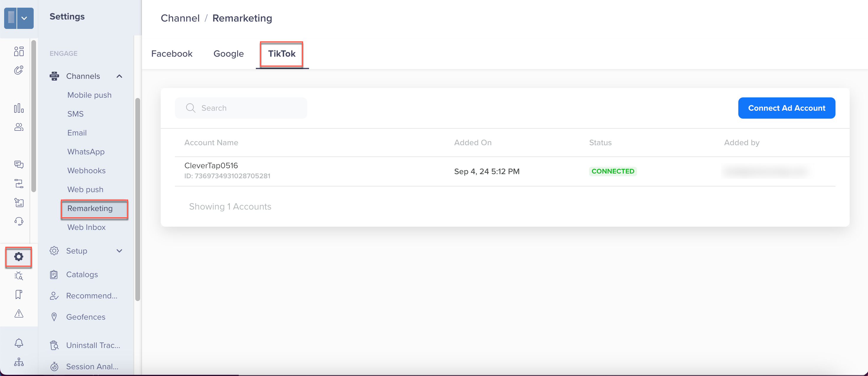The image size is (868, 376).
Task: Click the bug search debug icon
Action: tap(19, 276)
